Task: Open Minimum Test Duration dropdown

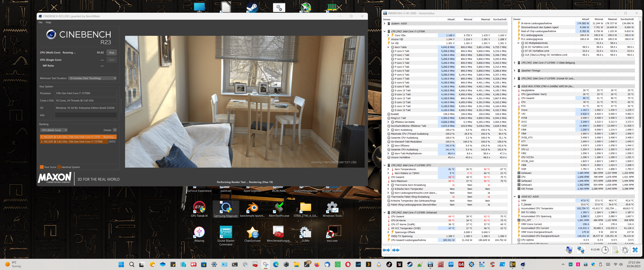Action: pos(92,78)
